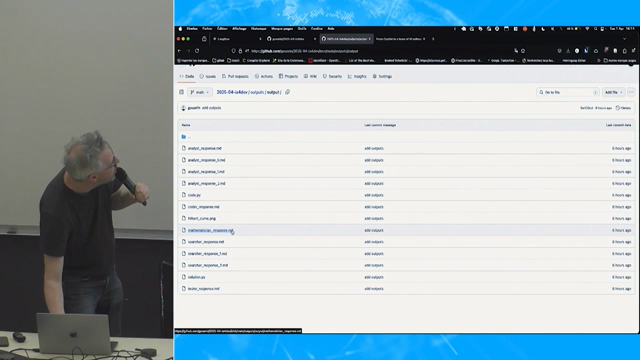Open the Firefox menu bar item
640x360 pixels.
(x=192, y=29)
